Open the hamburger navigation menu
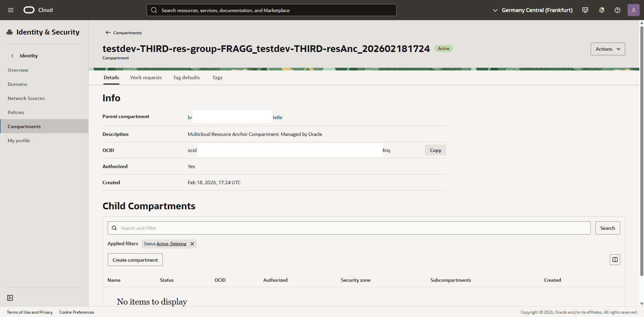The height and width of the screenshot is (317, 644). tap(11, 10)
